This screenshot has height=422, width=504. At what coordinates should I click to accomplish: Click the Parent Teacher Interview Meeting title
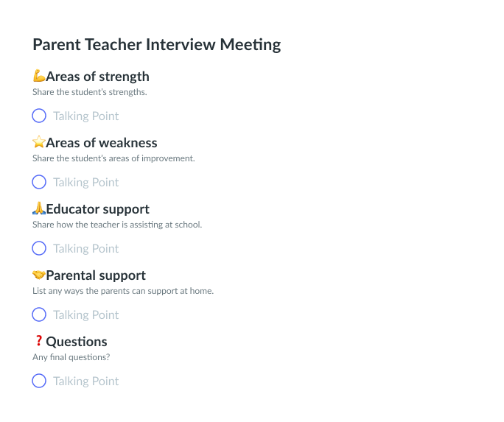(156, 44)
